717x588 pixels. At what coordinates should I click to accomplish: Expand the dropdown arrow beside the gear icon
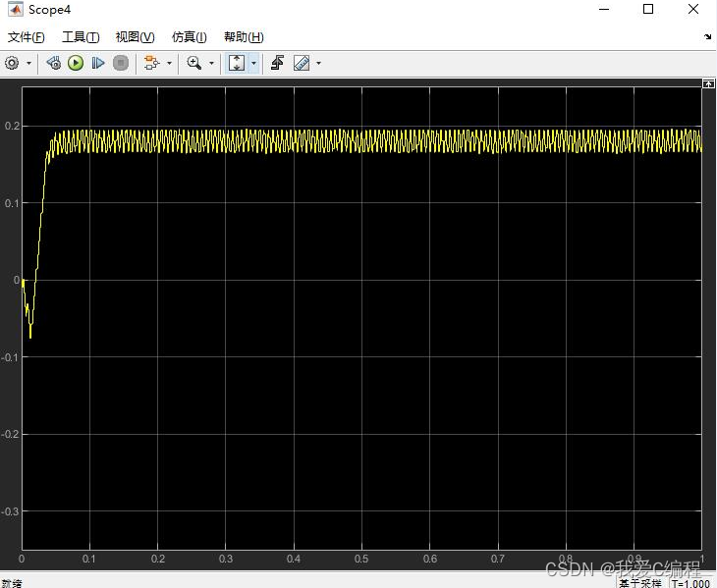pyautogui.click(x=28, y=63)
